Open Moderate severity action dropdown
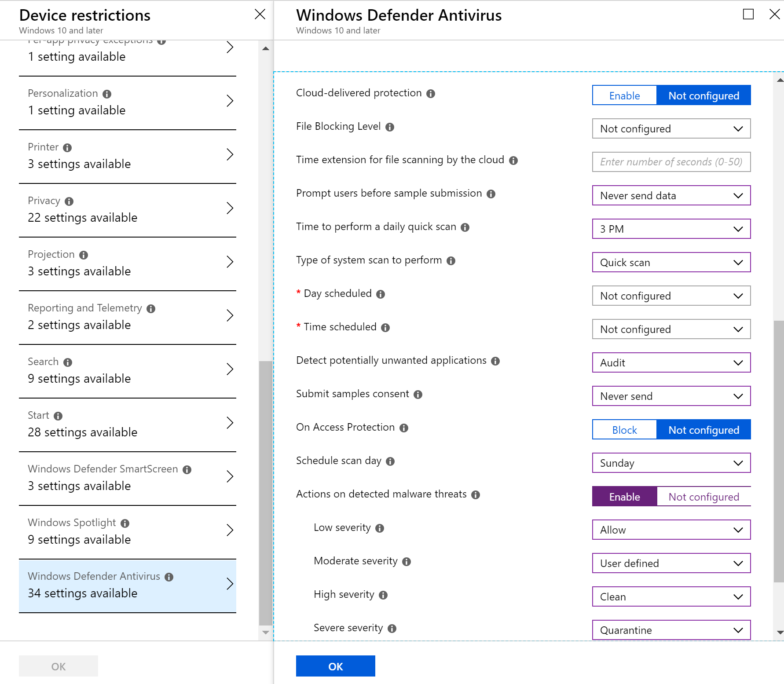 pyautogui.click(x=671, y=563)
